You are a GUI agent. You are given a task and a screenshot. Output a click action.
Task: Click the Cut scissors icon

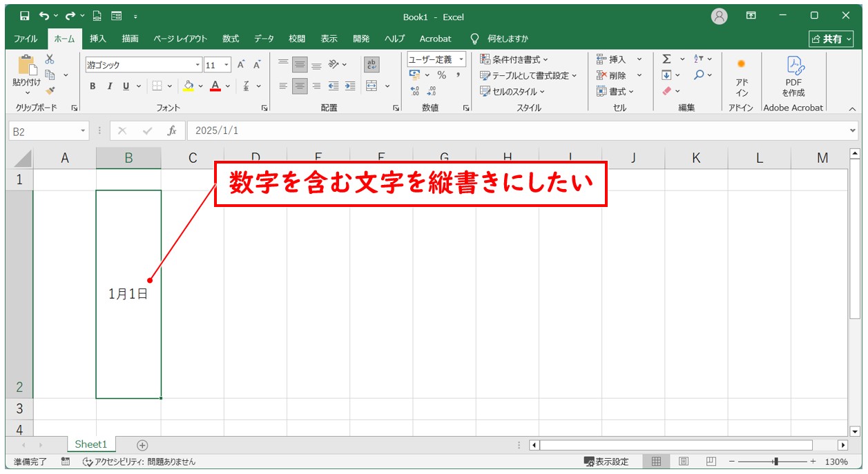(50, 59)
